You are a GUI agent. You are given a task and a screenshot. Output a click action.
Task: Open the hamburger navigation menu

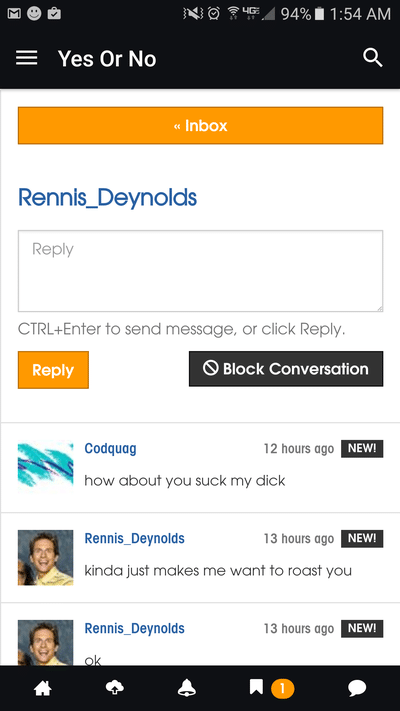pos(27,58)
